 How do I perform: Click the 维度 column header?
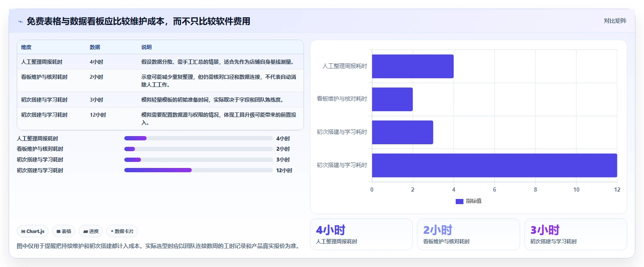(26, 47)
